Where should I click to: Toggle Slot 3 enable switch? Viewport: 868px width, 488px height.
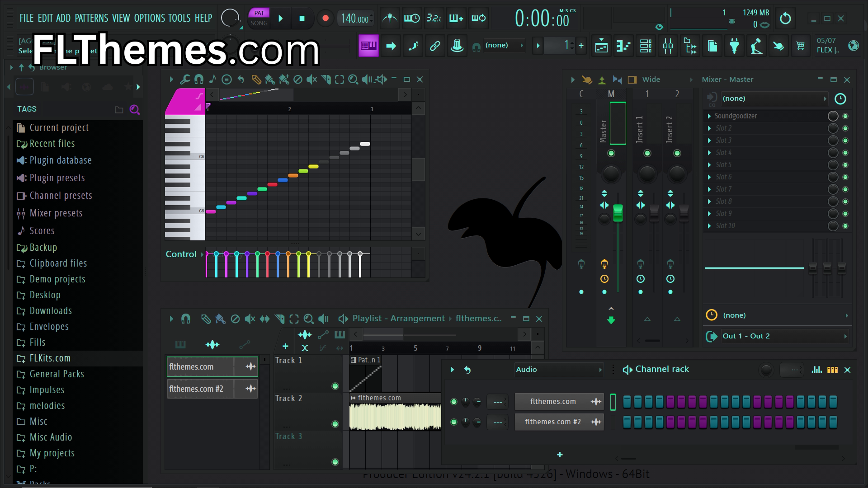(x=845, y=141)
